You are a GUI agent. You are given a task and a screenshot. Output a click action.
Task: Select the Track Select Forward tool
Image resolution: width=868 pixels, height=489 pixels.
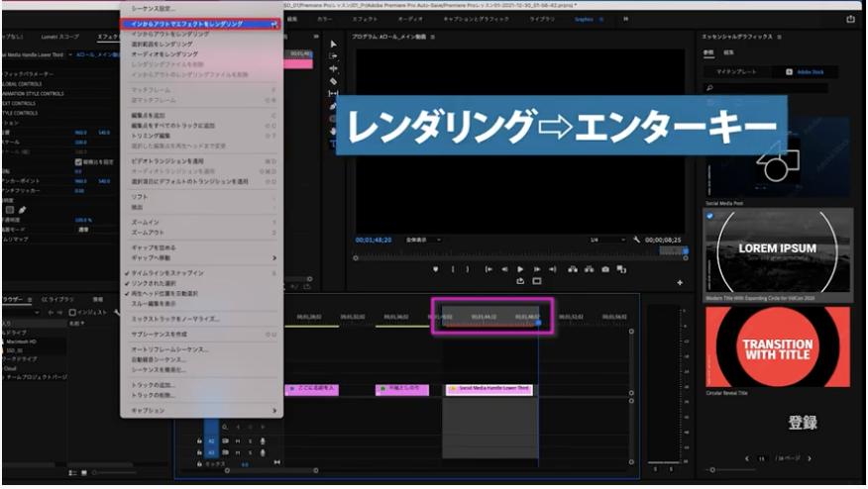click(333, 56)
